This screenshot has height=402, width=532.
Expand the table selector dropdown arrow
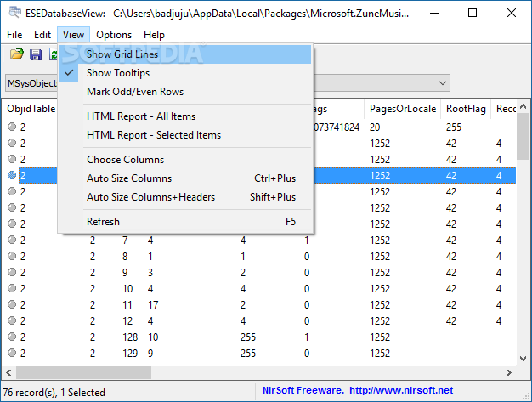tap(443, 83)
